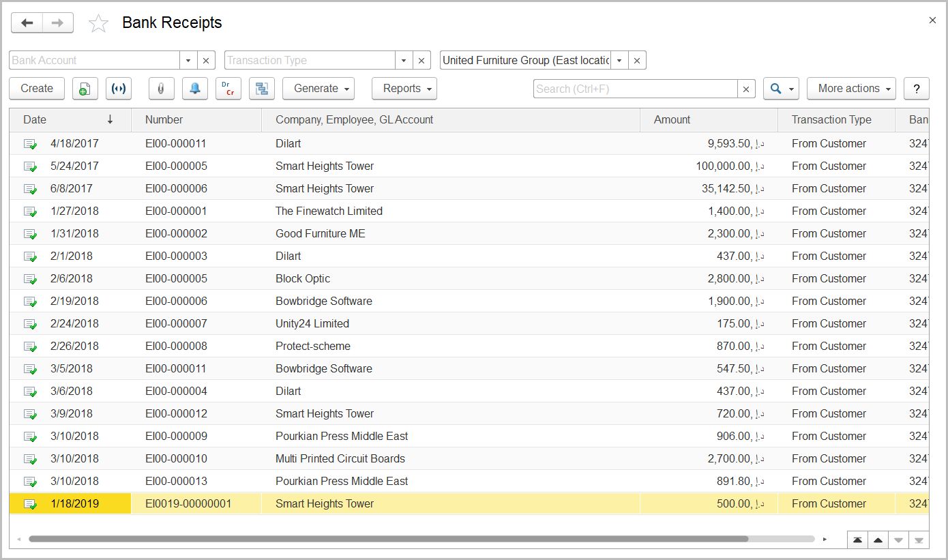Click the parentheses broadcast toolbar icon

point(119,89)
